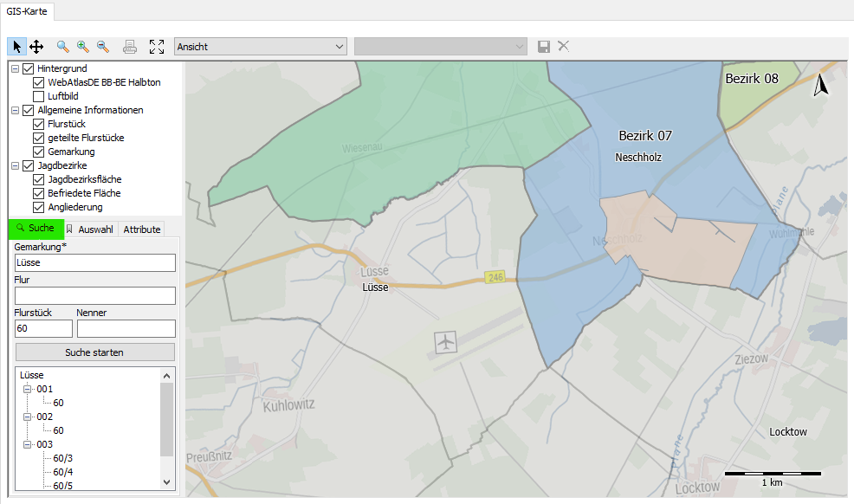Click the zoom magnifier tool
854x504 pixels.
tap(63, 47)
